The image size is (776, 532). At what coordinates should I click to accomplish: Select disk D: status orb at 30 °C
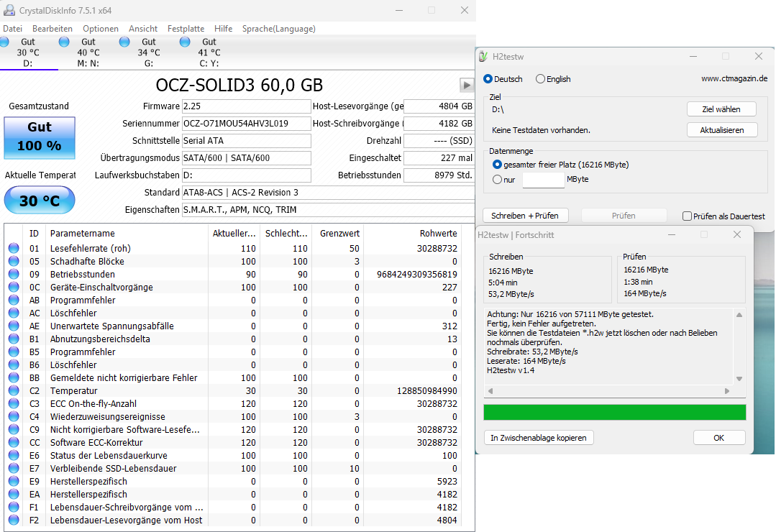pos(4,42)
